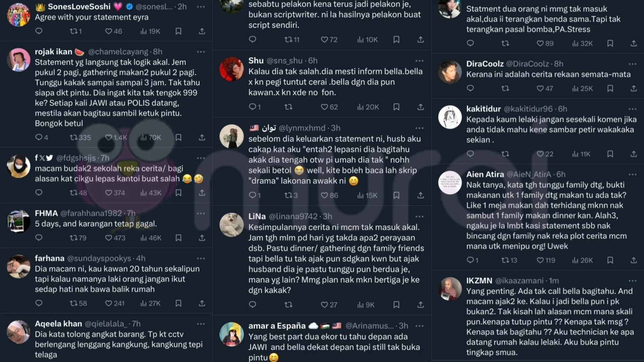
Task: Click kakitidur's profile avatar picture
Action: [x=450, y=117]
